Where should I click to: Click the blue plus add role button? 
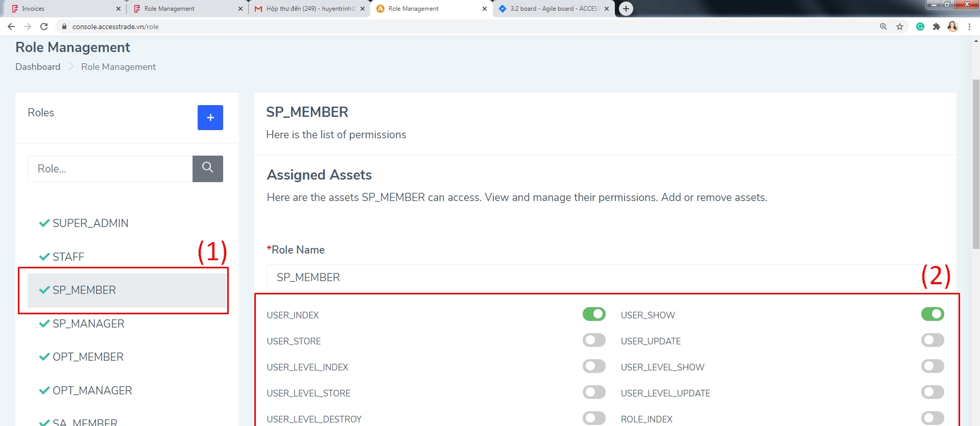(x=210, y=117)
